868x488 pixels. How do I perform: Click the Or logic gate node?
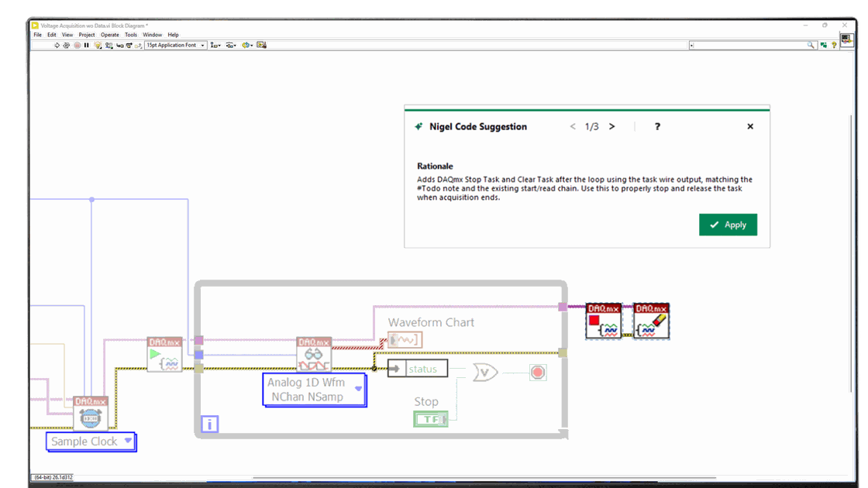coord(485,373)
